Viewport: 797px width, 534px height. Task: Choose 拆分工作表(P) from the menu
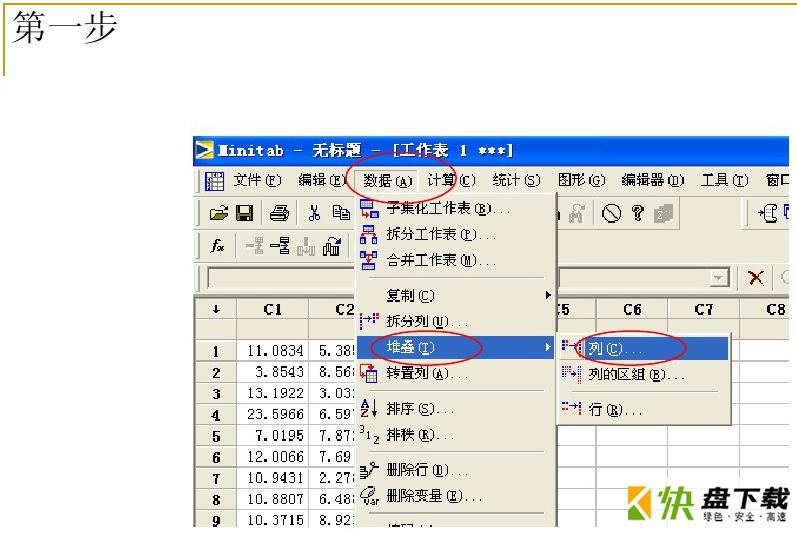(x=456, y=234)
